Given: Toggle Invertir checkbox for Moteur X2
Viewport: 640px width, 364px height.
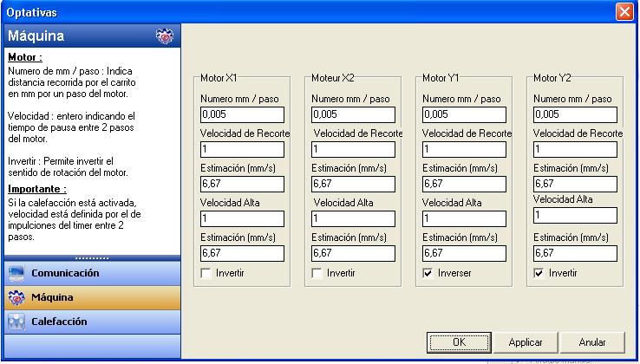Looking at the screenshot, I should pos(317,273).
